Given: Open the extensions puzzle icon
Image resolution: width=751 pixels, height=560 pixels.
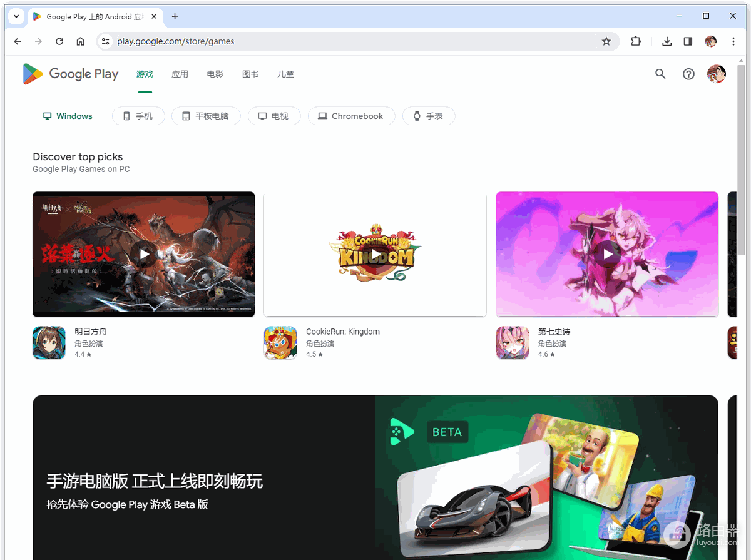Looking at the screenshot, I should coord(636,41).
